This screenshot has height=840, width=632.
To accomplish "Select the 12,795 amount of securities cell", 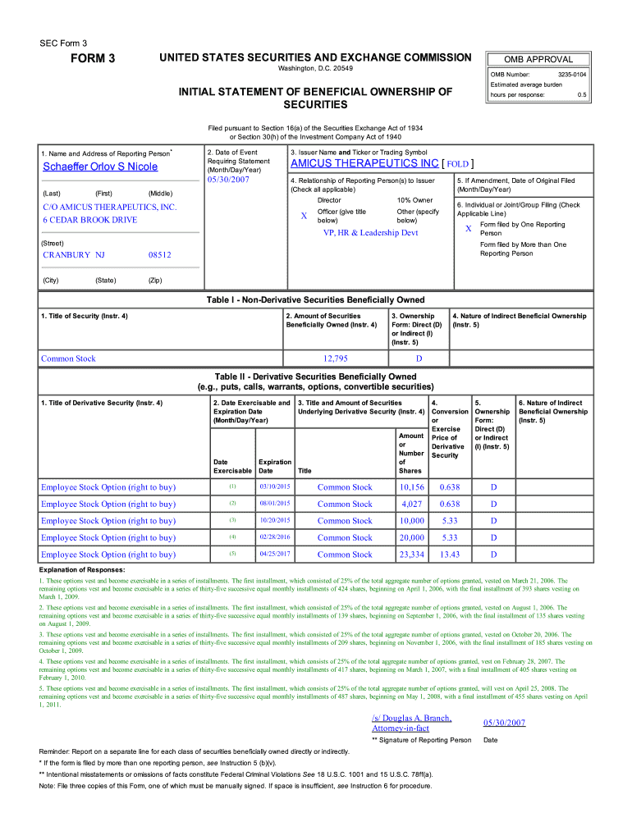I will coord(335,358).
